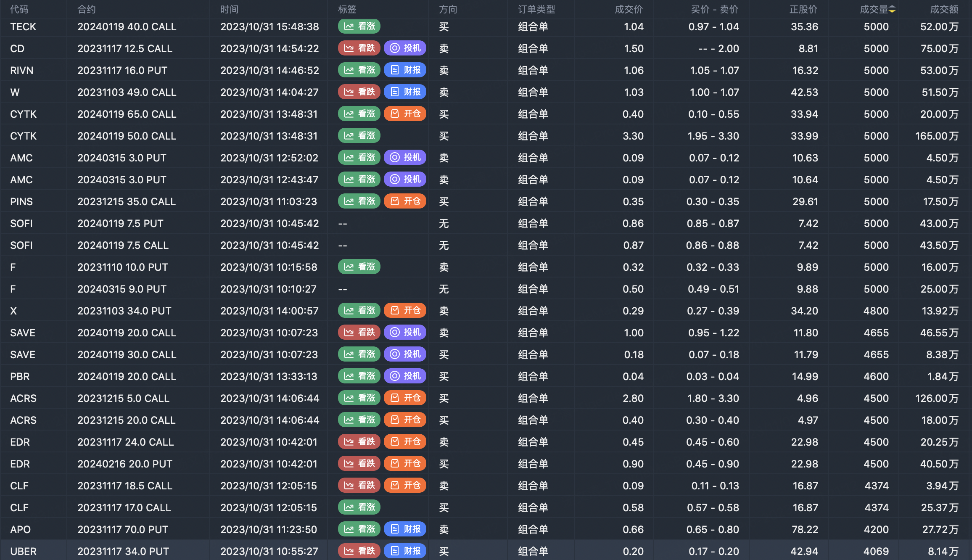The width and height of the screenshot is (972, 560).
Task: Click 开仓 tag in ACRS 5.0 CALL row
Action: (405, 398)
